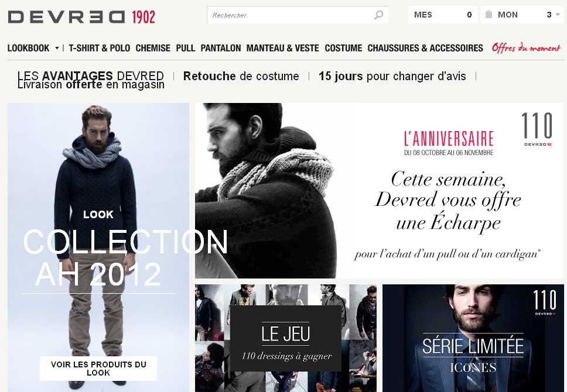Open the Série Limitée Icones banner
This screenshot has width=567, height=392.
(x=473, y=338)
